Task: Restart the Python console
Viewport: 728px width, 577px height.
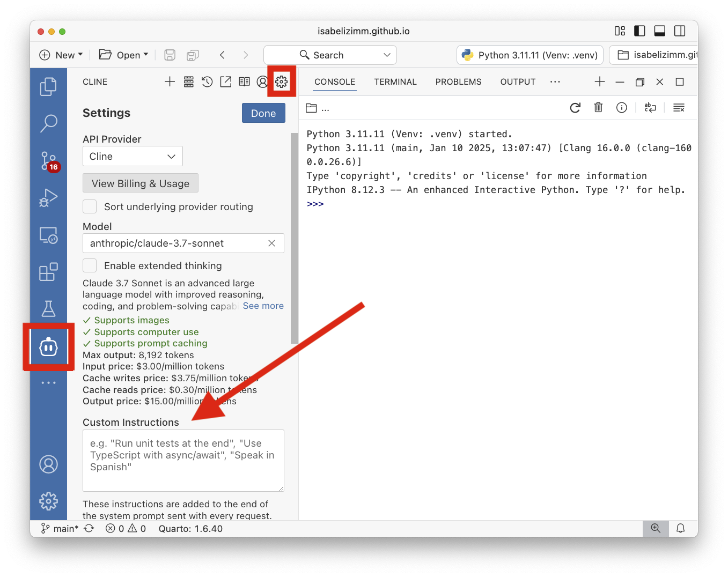Action: click(x=575, y=108)
